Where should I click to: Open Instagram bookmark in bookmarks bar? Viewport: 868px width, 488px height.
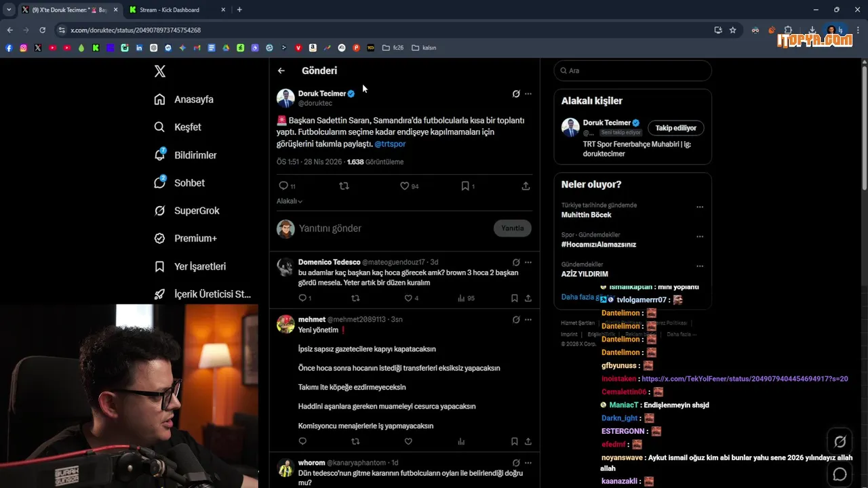click(23, 48)
